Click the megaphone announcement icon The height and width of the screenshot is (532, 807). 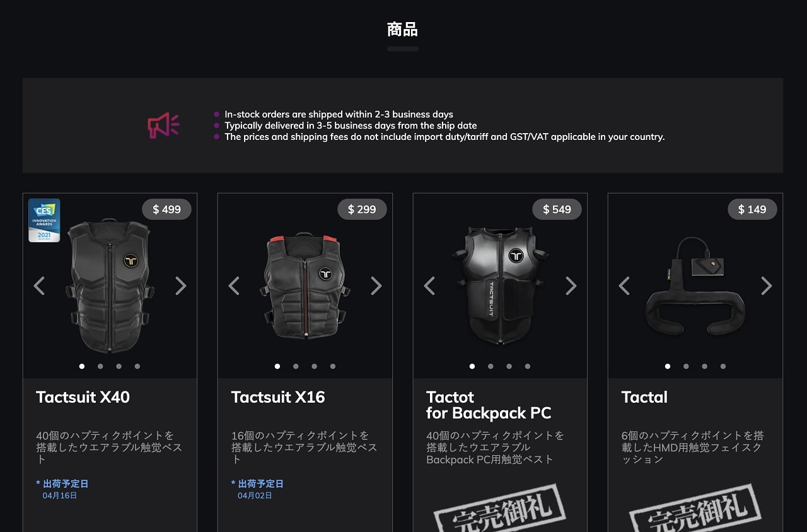pyautogui.click(x=163, y=125)
